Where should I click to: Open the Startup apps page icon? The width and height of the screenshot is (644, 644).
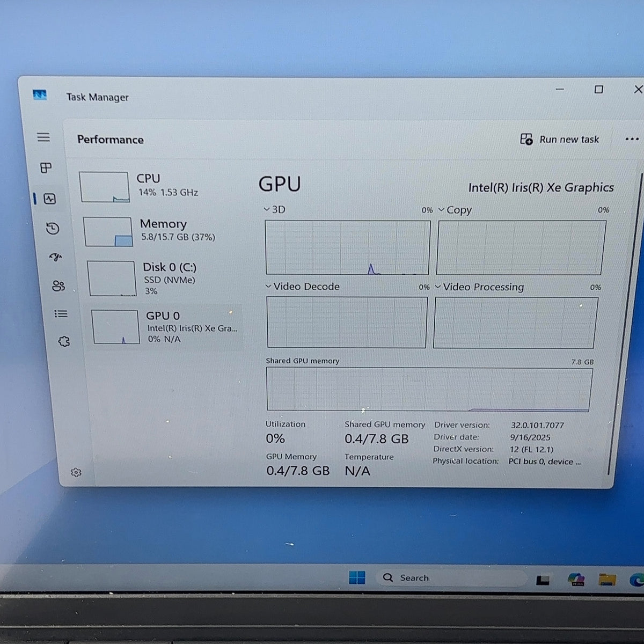56,257
